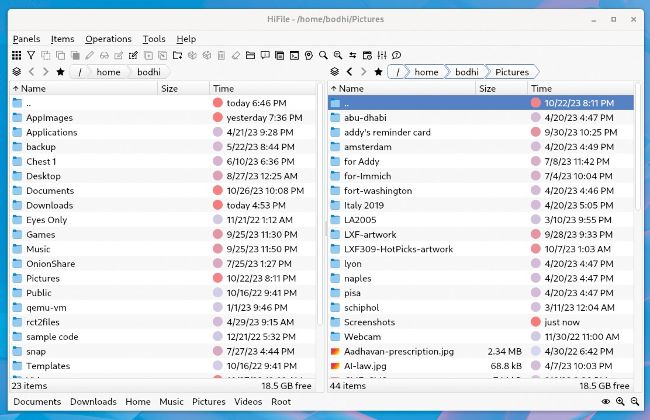Click the Videos bookmark in bottom bar
650x420 pixels.
click(x=248, y=402)
